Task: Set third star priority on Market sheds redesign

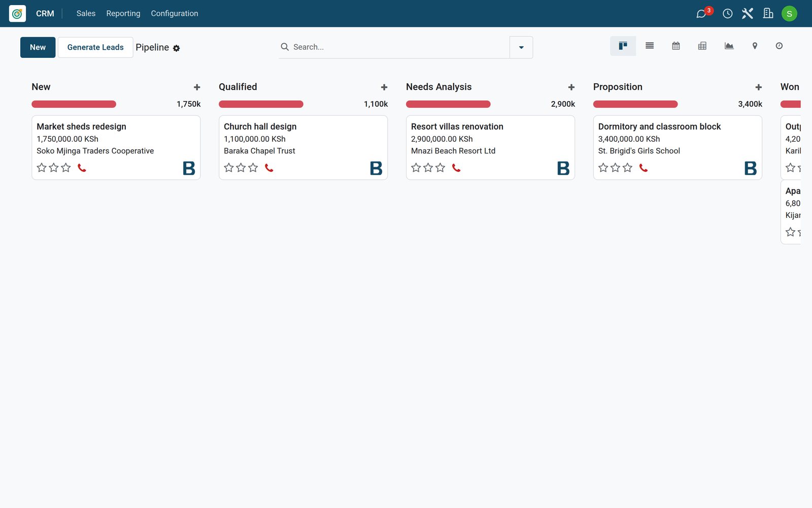Action: point(66,168)
